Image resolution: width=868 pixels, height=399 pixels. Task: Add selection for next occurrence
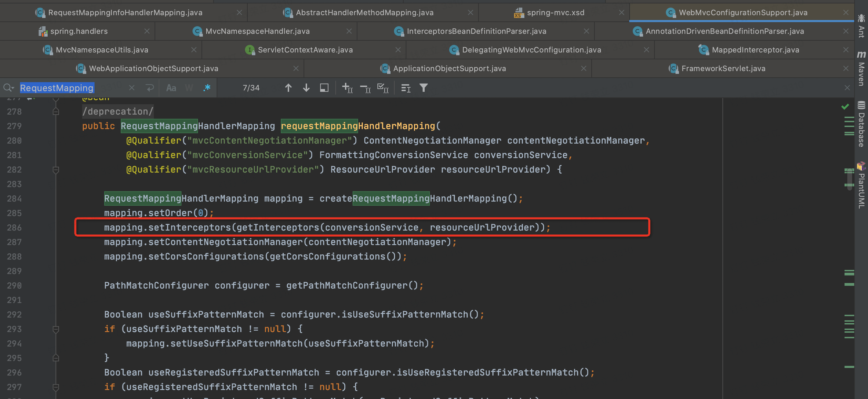347,88
